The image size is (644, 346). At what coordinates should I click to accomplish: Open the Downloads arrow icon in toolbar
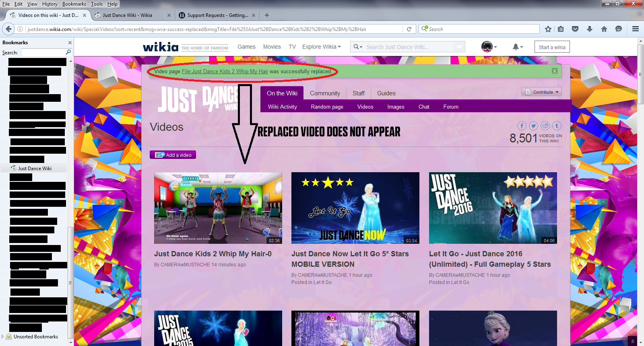point(590,29)
